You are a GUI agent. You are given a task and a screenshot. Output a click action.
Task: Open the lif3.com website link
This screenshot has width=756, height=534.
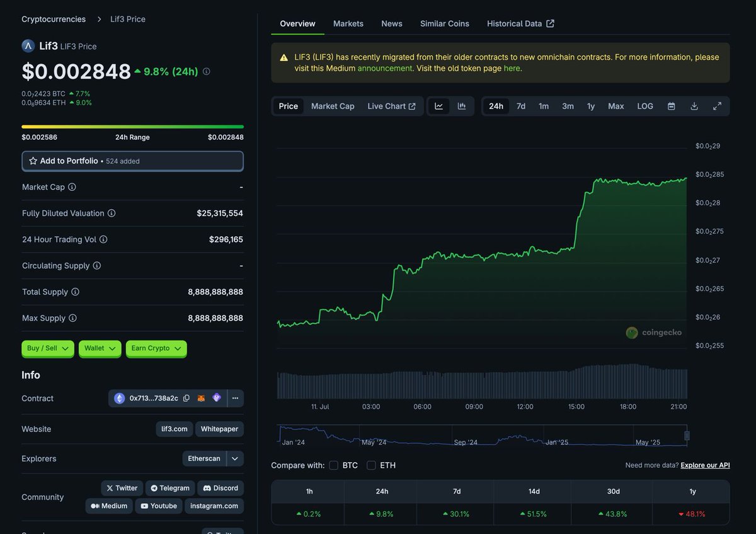click(175, 429)
